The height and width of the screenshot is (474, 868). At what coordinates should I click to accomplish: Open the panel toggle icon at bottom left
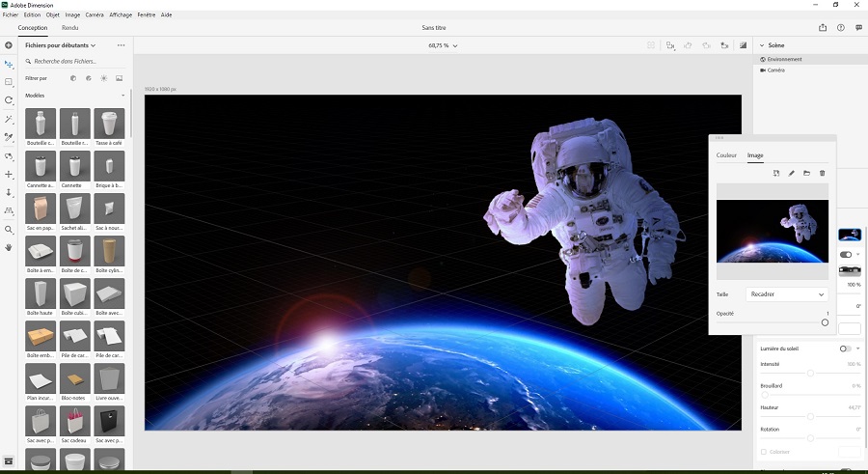pyautogui.click(x=9, y=461)
